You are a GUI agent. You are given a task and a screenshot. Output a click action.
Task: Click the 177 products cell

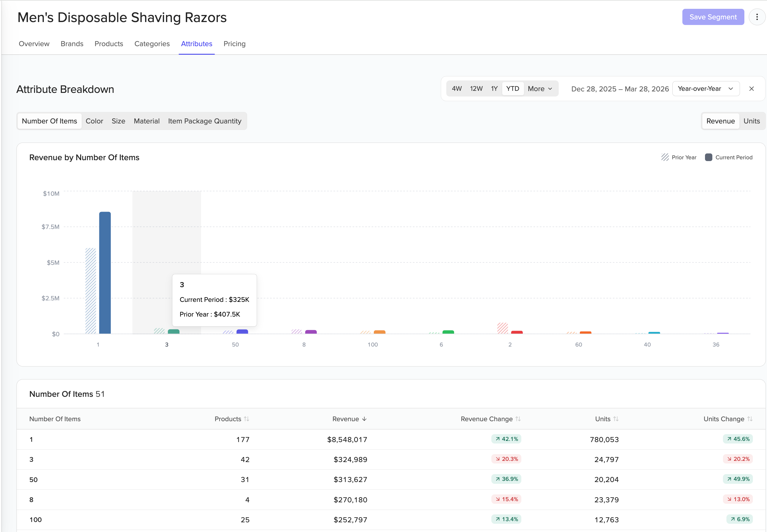point(243,439)
